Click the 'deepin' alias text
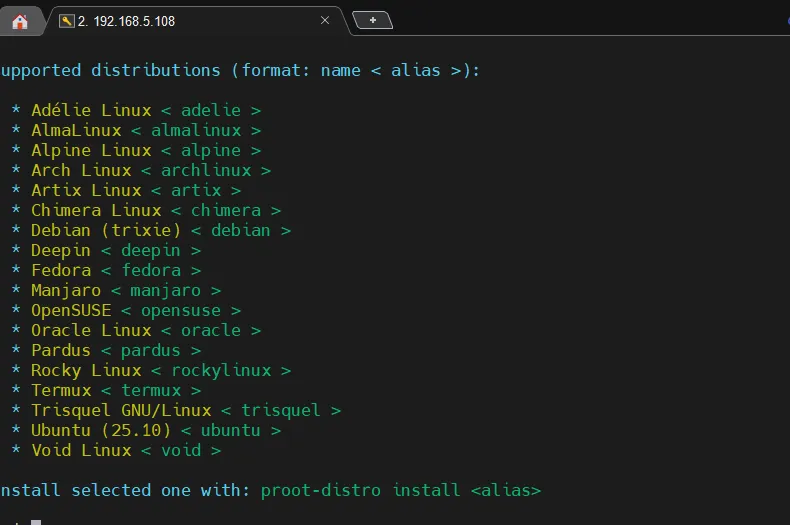790x525 pixels. click(151, 250)
